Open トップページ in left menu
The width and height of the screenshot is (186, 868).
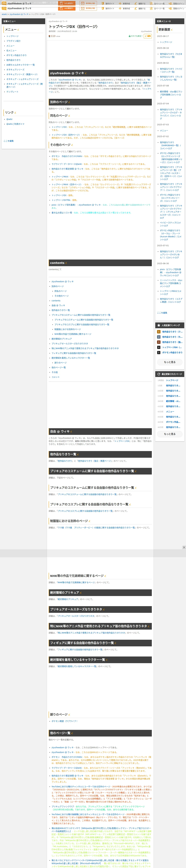[12, 36]
